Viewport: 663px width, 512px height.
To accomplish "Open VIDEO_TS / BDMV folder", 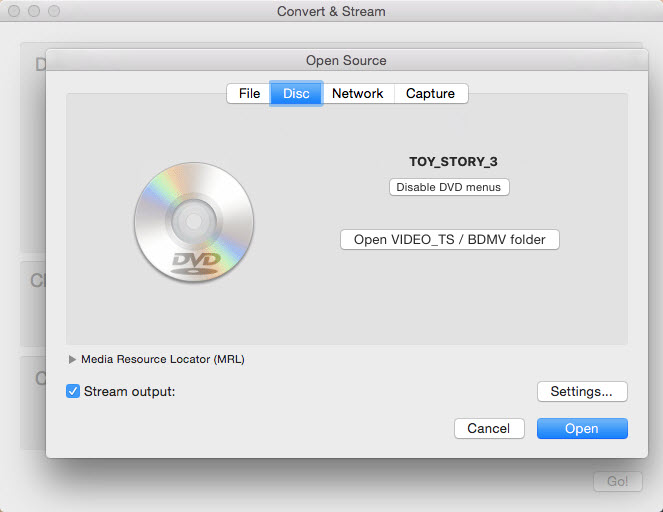I will [x=449, y=240].
